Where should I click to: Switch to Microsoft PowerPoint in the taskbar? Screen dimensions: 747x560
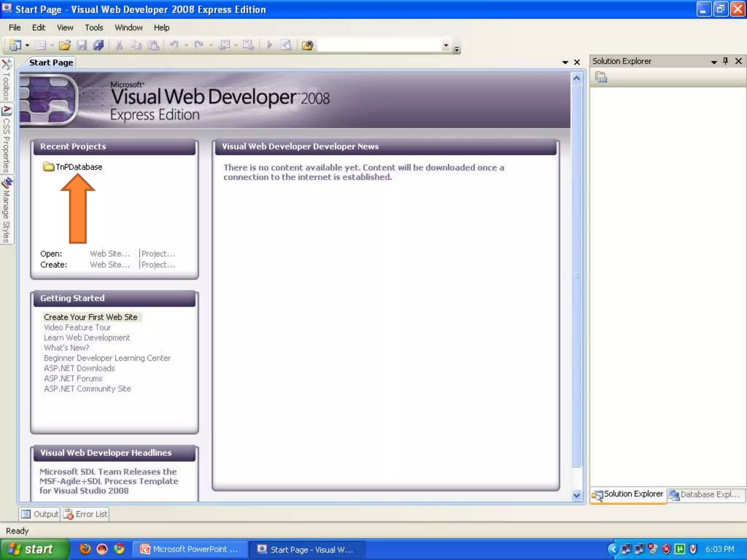pos(189,549)
